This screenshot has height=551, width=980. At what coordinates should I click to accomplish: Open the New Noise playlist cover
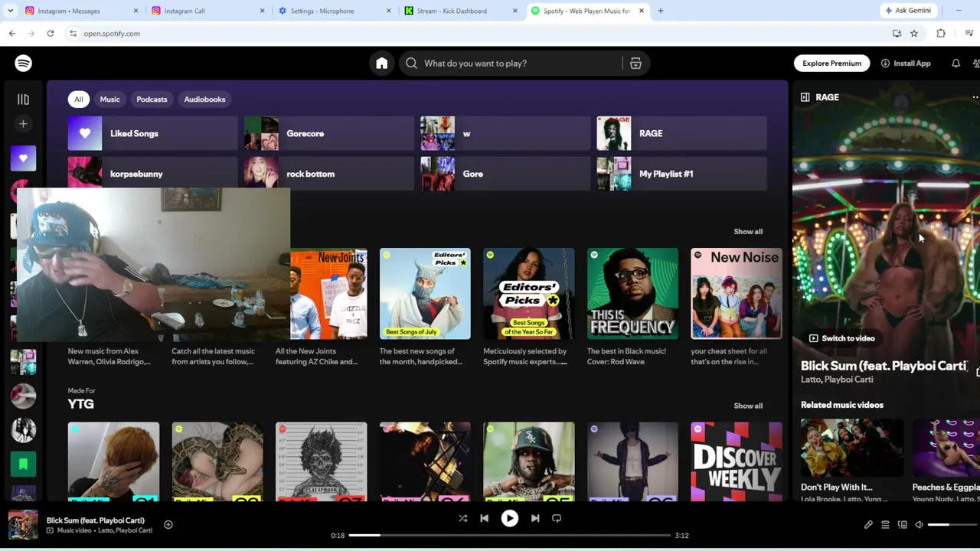pyautogui.click(x=737, y=294)
